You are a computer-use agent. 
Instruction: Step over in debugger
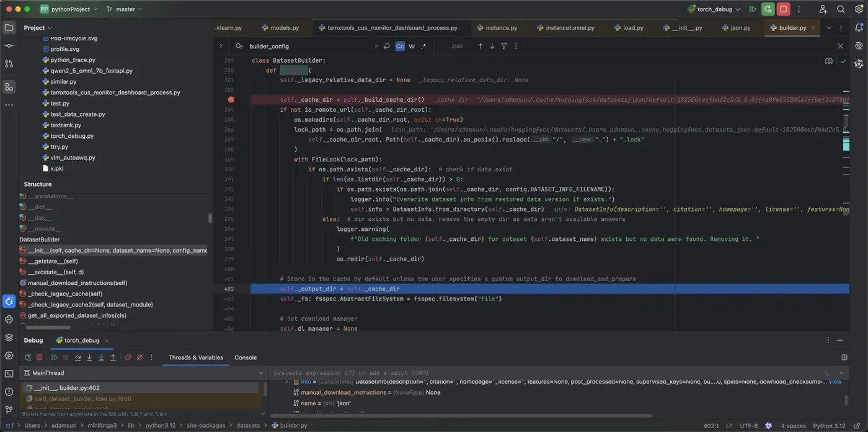pos(77,358)
